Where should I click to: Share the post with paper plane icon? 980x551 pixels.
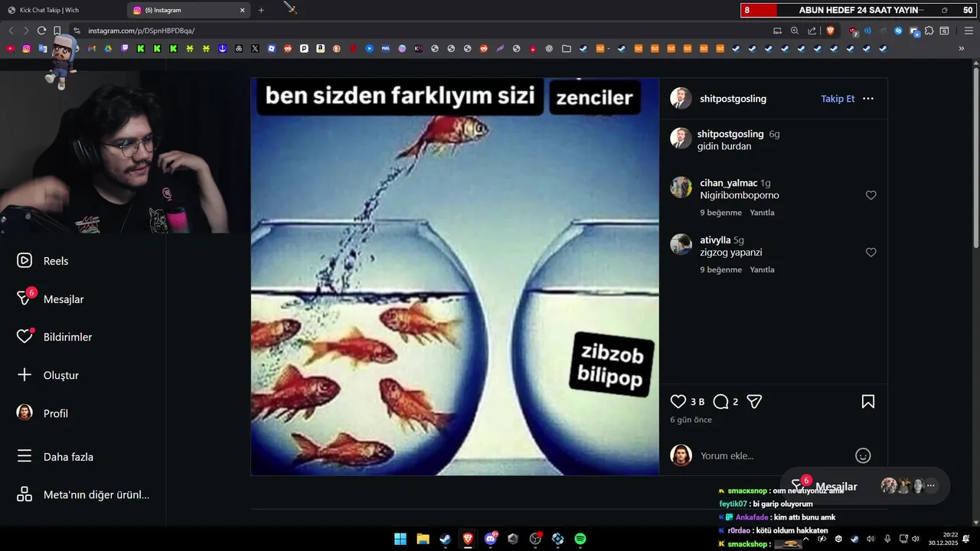(754, 402)
